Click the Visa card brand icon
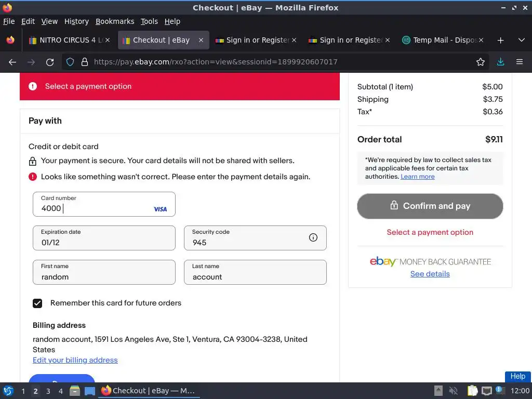This screenshot has height=399, width=532. coord(160,209)
